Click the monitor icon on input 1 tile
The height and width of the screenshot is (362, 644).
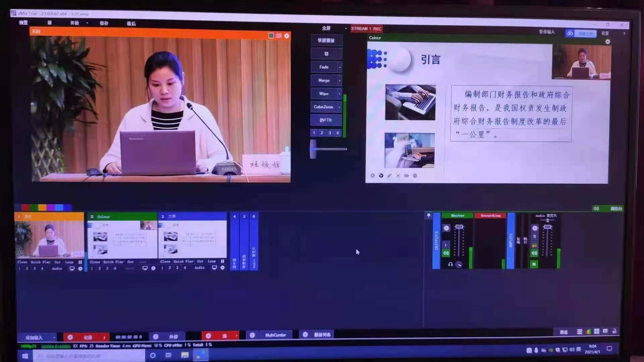(x=72, y=268)
